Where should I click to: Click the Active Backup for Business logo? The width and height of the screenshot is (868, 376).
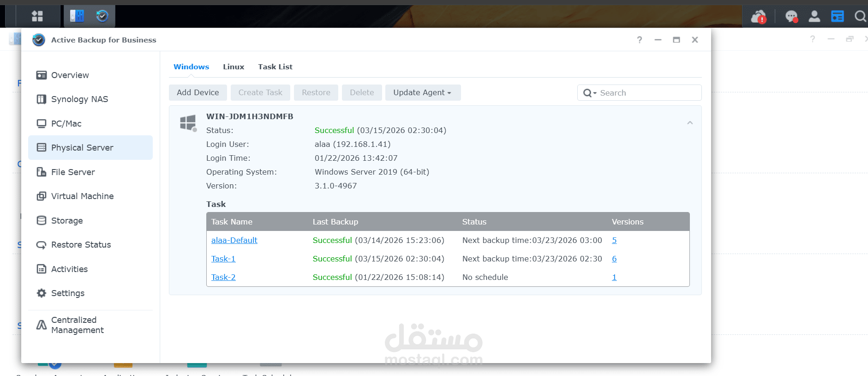point(39,40)
